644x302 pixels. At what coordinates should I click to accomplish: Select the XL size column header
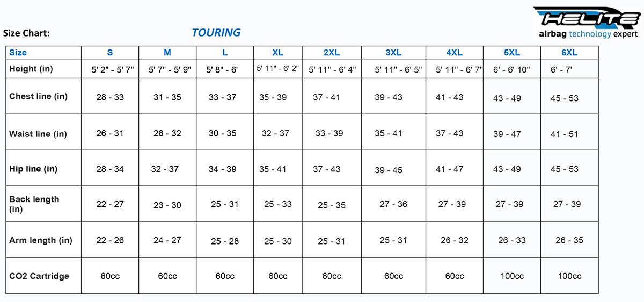pos(277,53)
